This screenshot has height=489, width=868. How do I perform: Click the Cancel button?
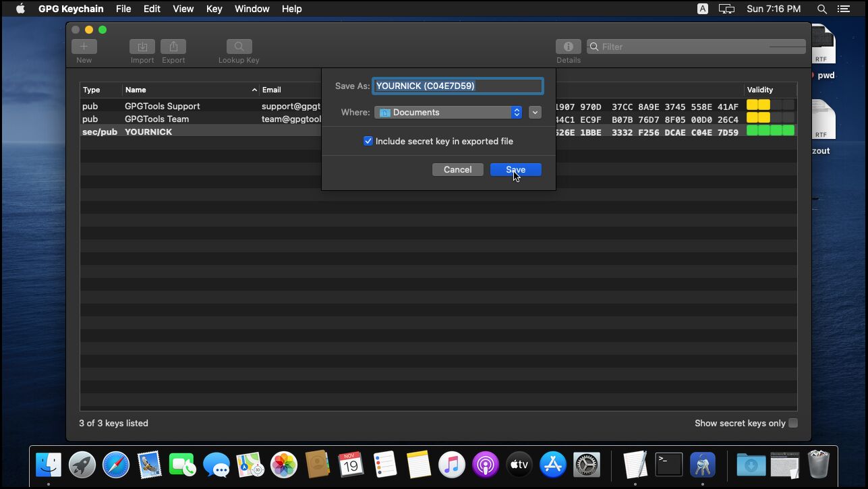pos(457,169)
